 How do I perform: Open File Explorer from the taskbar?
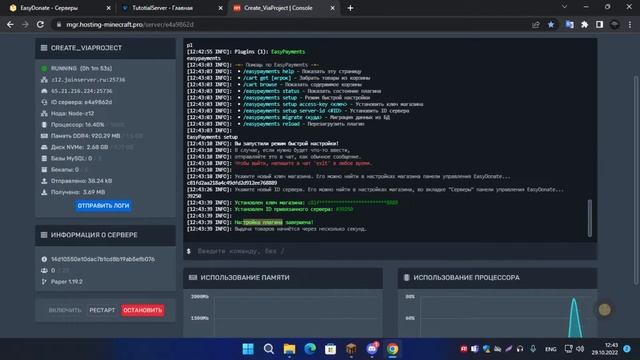289,349
